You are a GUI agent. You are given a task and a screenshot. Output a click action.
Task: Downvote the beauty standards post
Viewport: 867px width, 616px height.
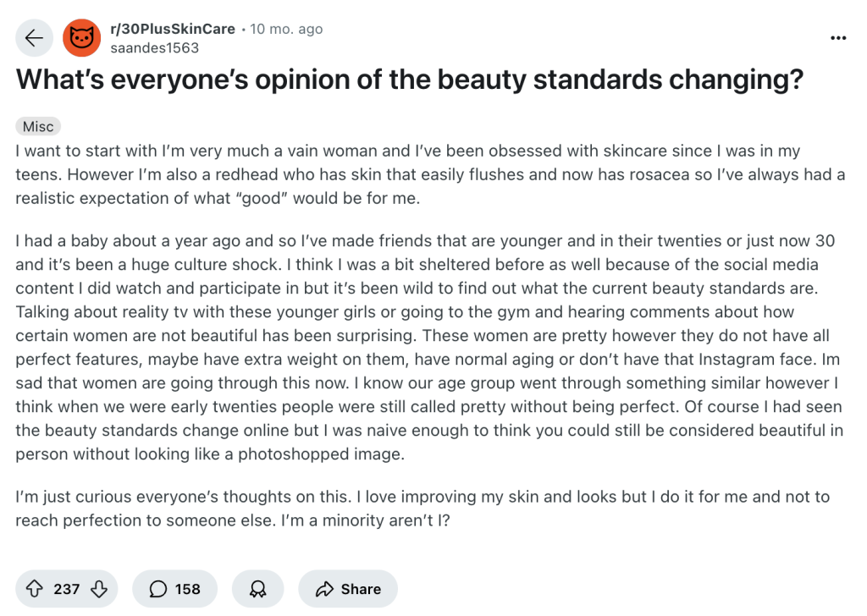coord(98,589)
